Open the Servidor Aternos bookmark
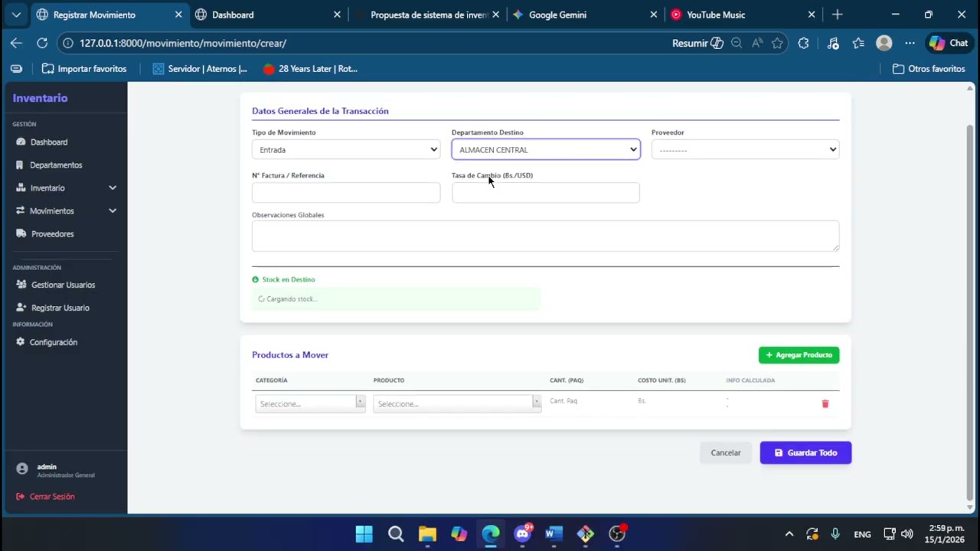 click(x=200, y=69)
